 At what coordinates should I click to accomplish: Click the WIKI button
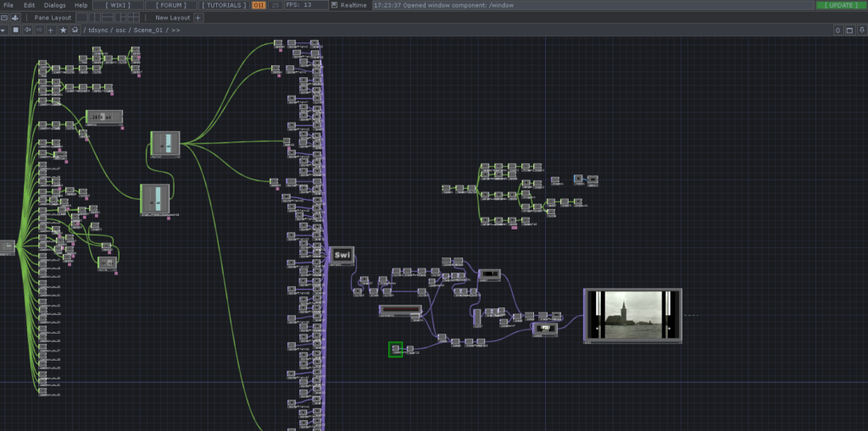pos(118,5)
